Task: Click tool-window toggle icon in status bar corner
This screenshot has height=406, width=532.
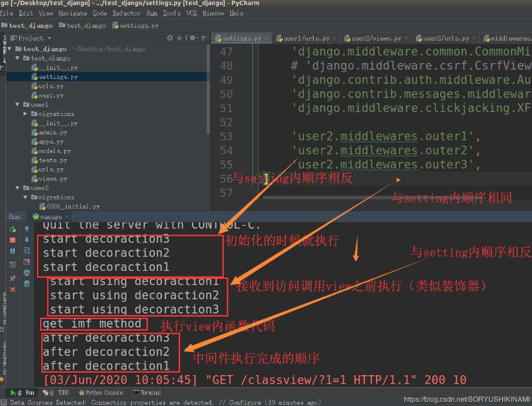Action: tap(3, 403)
